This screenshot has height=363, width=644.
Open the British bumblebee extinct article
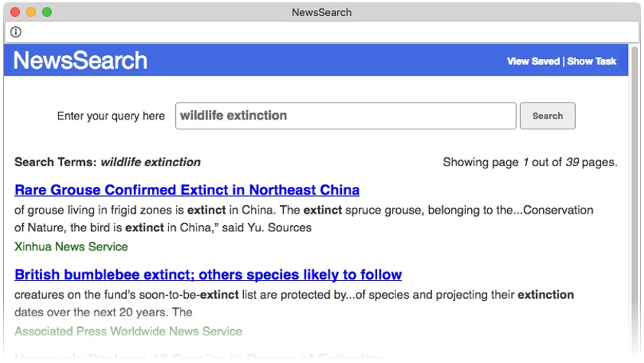[x=208, y=275]
